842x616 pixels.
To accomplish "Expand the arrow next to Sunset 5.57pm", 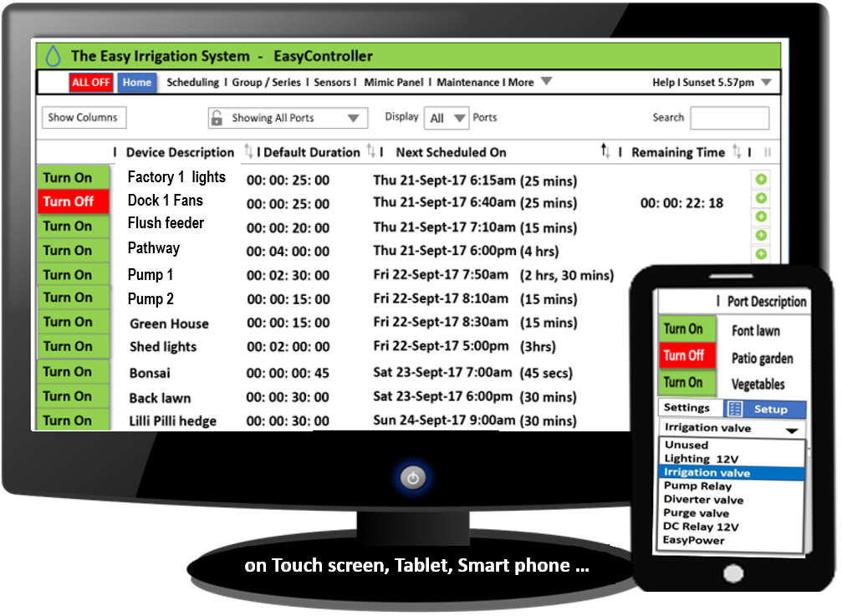I will click(767, 82).
